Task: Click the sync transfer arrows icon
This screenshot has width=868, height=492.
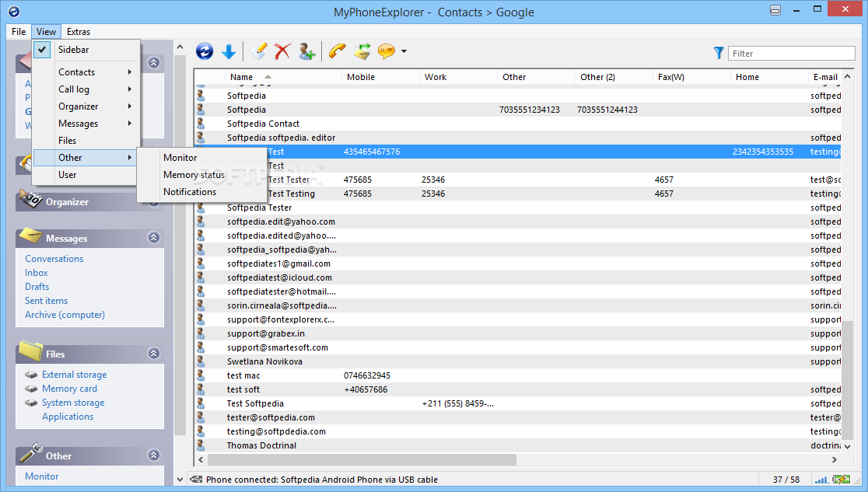Action: [362, 51]
